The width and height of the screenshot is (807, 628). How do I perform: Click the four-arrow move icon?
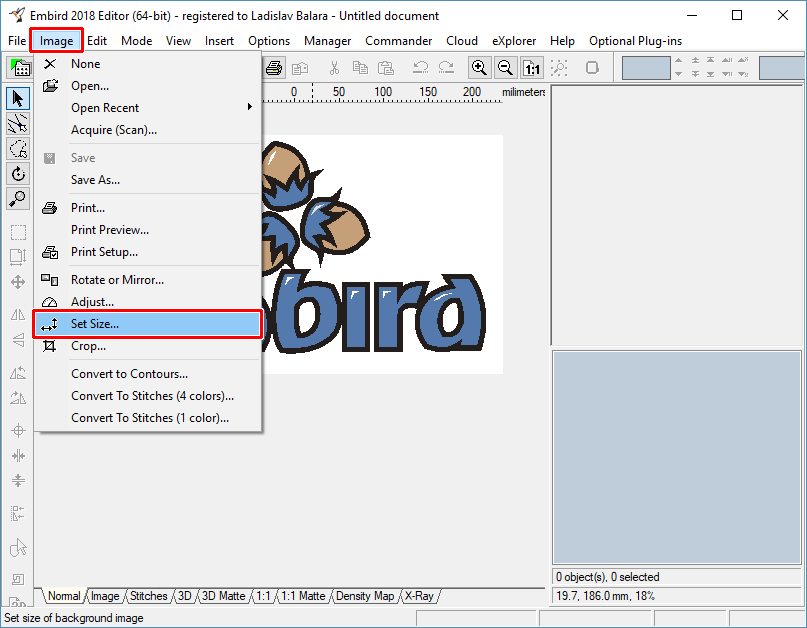click(18, 282)
